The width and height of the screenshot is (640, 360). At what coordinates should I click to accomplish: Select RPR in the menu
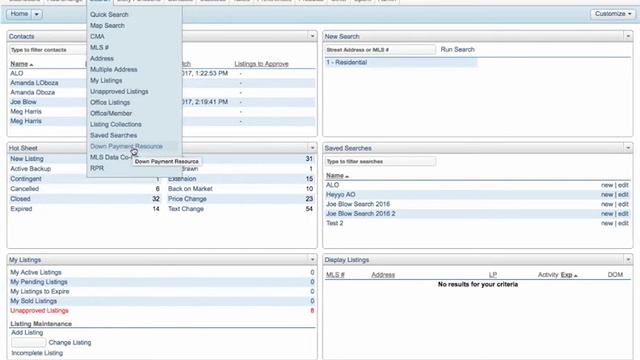tap(97, 168)
